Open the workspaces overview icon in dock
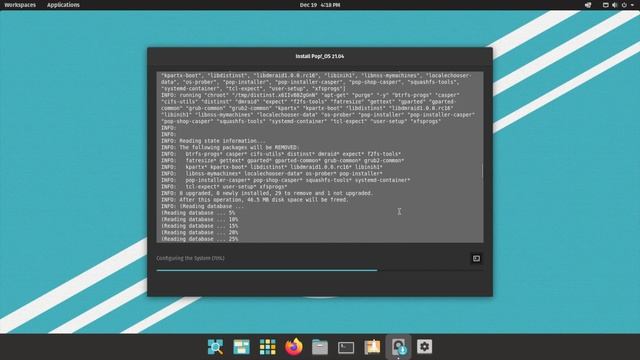This screenshot has width=640, height=360. pos(241,347)
